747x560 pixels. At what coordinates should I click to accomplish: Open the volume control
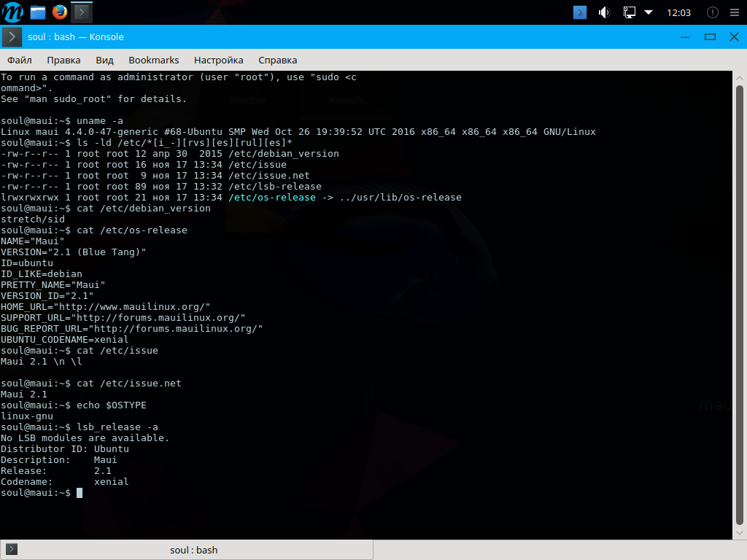tap(604, 12)
